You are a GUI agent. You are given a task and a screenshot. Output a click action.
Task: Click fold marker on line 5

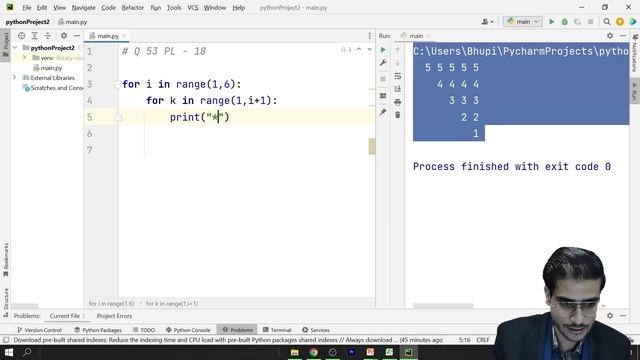point(118,118)
